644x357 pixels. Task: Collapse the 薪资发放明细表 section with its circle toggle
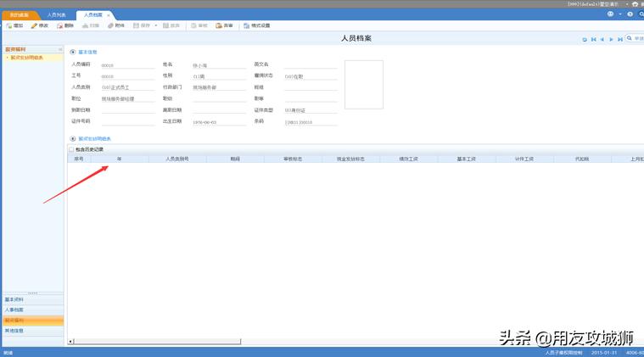coord(73,139)
